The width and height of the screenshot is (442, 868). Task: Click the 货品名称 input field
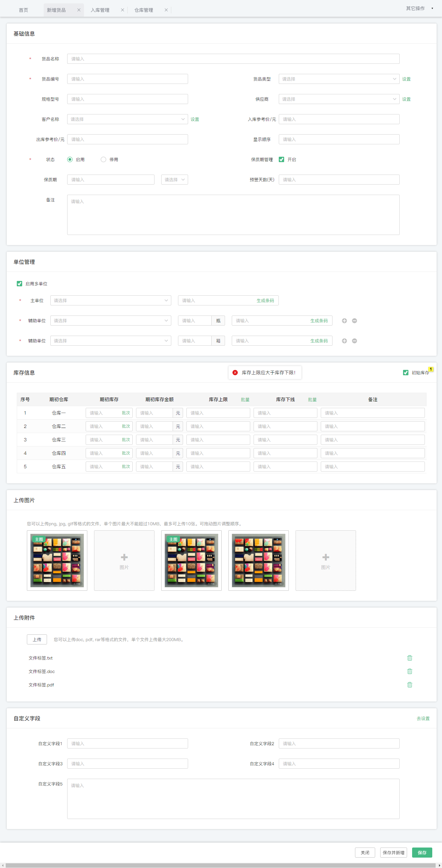233,59
